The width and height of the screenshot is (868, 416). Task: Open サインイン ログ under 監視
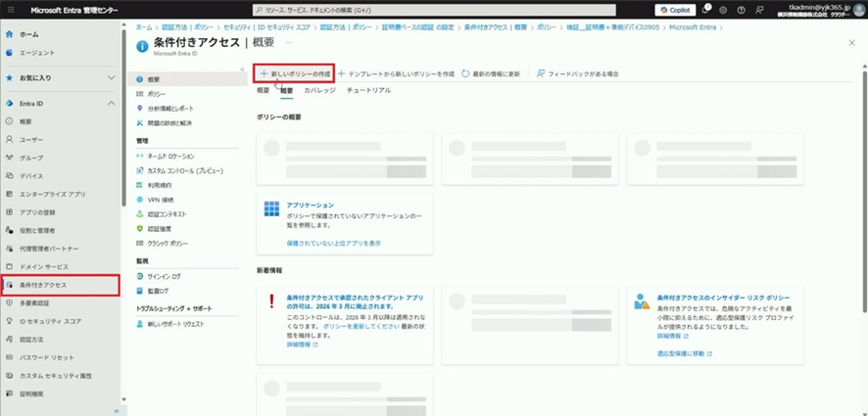[x=164, y=276]
